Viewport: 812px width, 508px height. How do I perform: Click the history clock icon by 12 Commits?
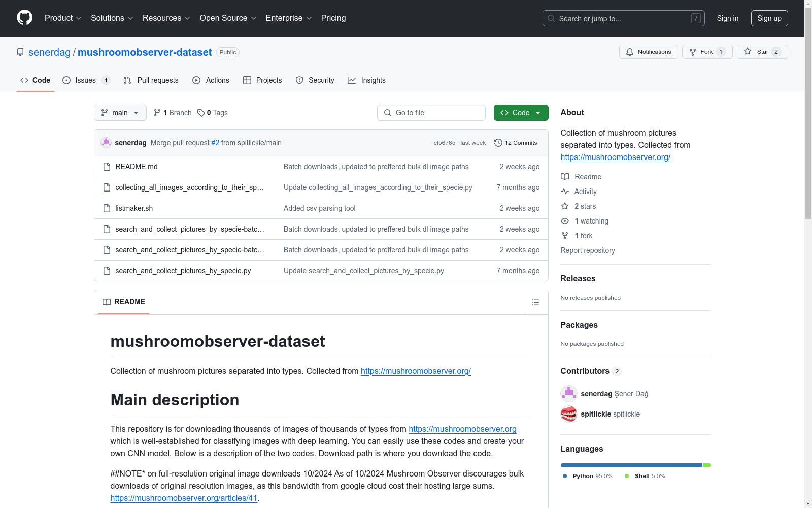tap(498, 143)
